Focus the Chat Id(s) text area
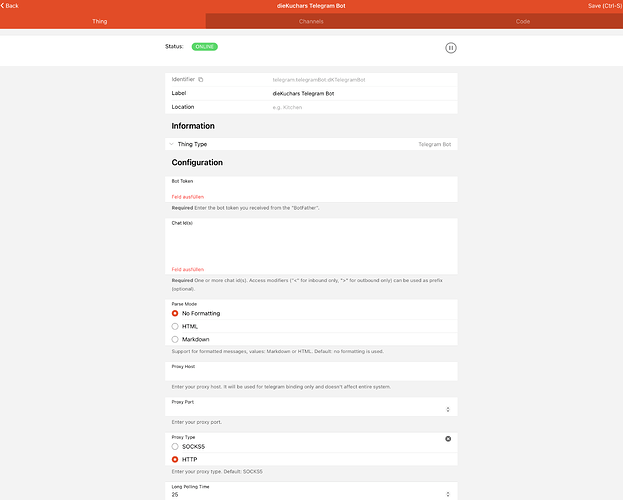This screenshot has height=500, width=623. 311,246
